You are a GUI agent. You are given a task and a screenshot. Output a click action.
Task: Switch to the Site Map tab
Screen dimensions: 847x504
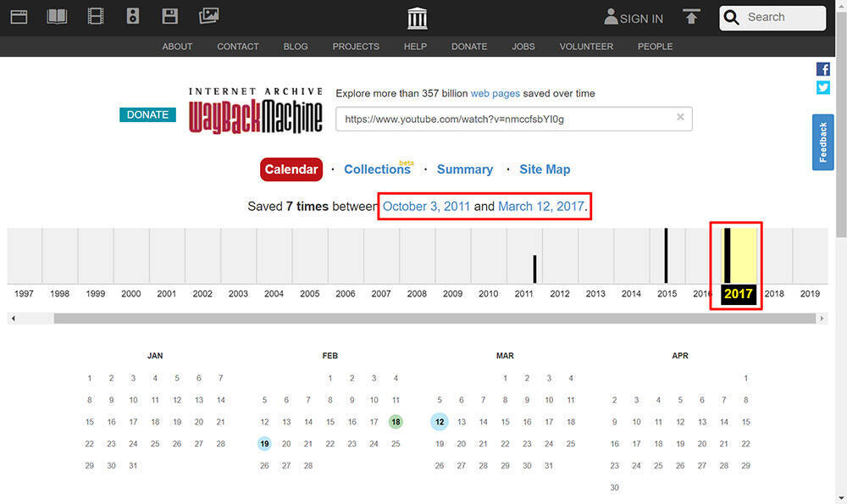[x=545, y=169]
